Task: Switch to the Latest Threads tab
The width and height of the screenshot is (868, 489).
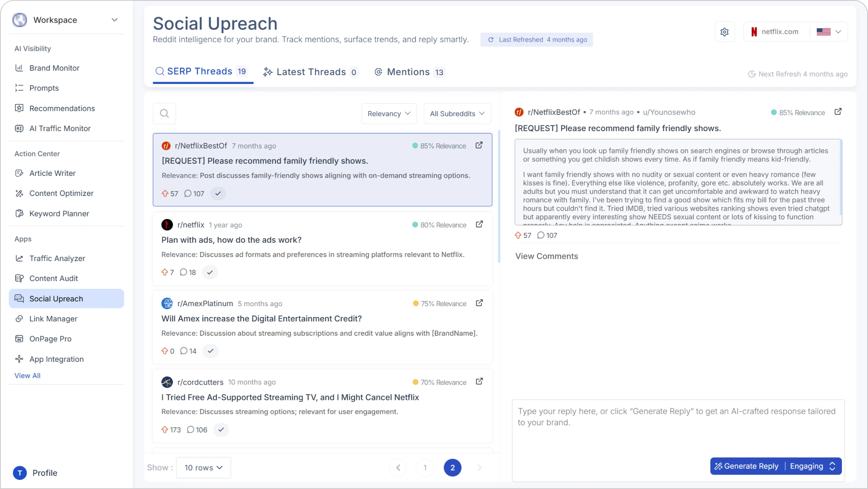Action: coord(311,72)
